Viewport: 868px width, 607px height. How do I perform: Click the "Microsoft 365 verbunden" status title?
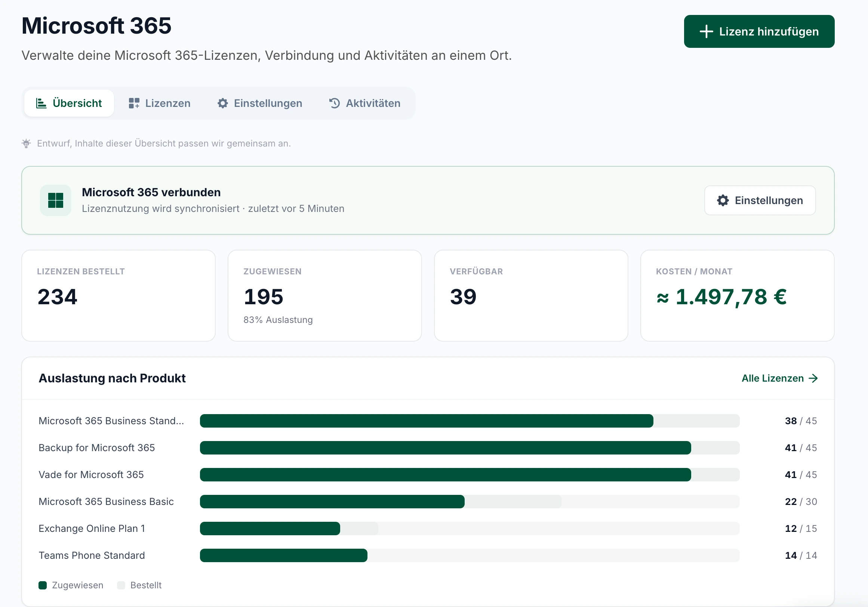pos(151,192)
